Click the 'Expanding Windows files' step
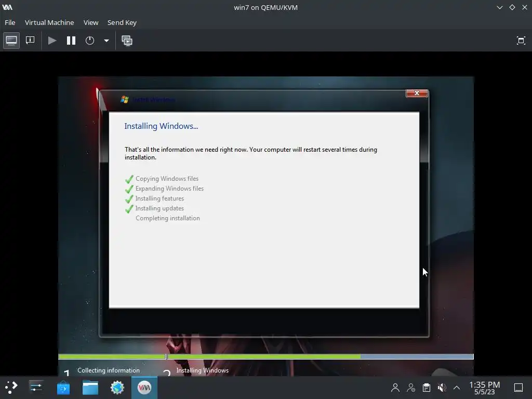 click(x=169, y=188)
